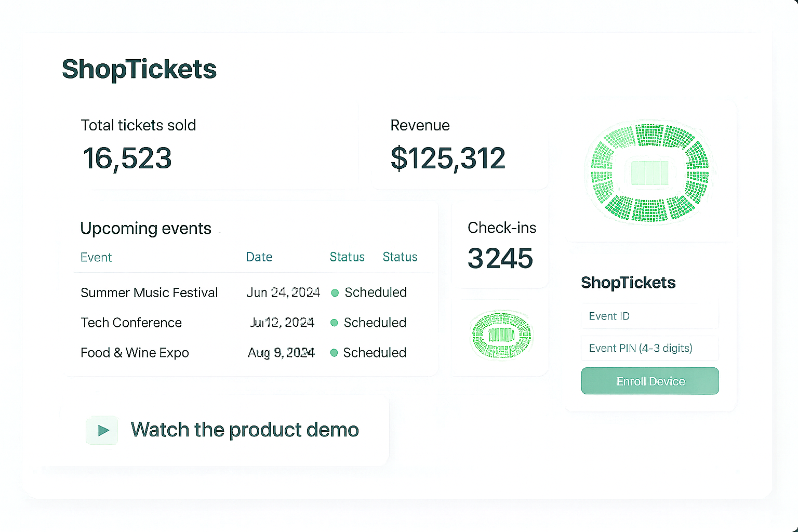Click the play icon next to product demo
The height and width of the screenshot is (532, 798).
[102, 430]
